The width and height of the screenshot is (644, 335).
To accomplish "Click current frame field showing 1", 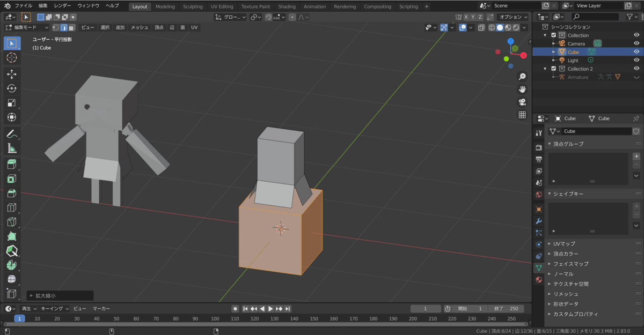I will pyautogui.click(x=425, y=309).
